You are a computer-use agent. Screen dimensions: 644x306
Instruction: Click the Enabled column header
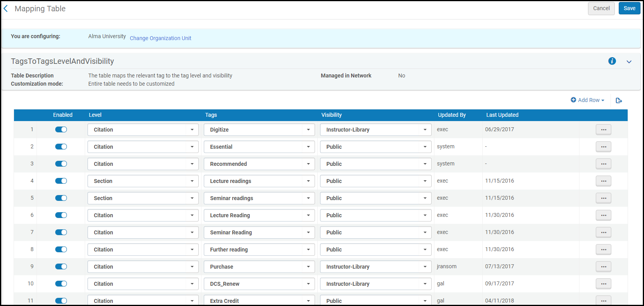coord(63,115)
